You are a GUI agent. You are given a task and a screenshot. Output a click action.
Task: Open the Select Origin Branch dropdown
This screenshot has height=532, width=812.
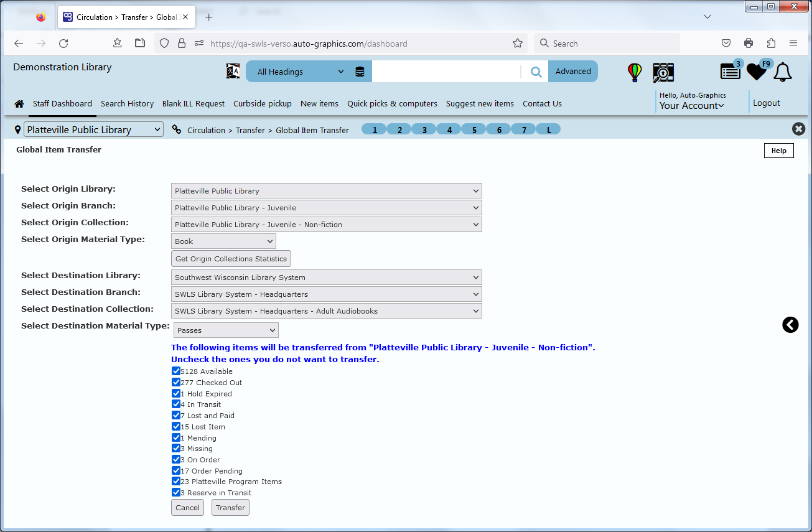(x=327, y=208)
